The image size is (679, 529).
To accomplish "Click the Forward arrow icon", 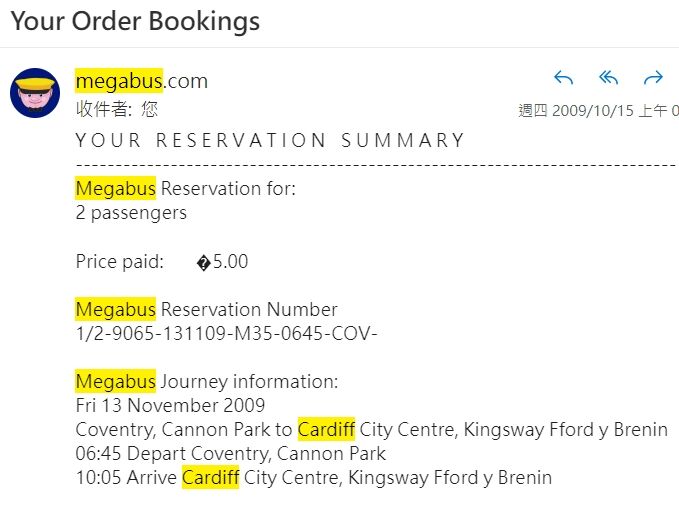I will point(653,78).
